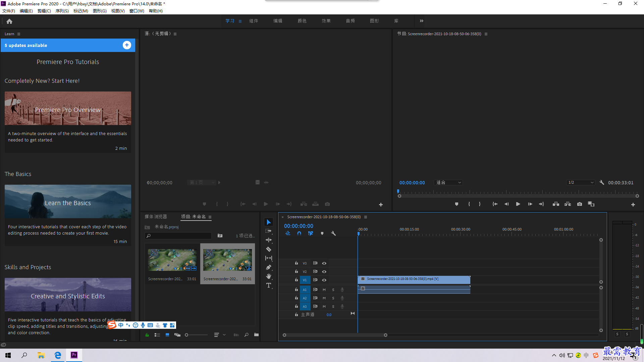Toggle snap in timeline
The width and height of the screenshot is (644, 362).
tap(299, 233)
